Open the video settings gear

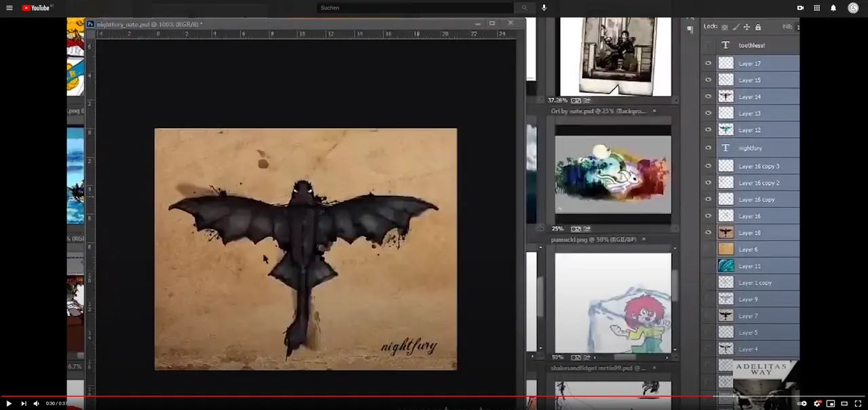coord(817,403)
